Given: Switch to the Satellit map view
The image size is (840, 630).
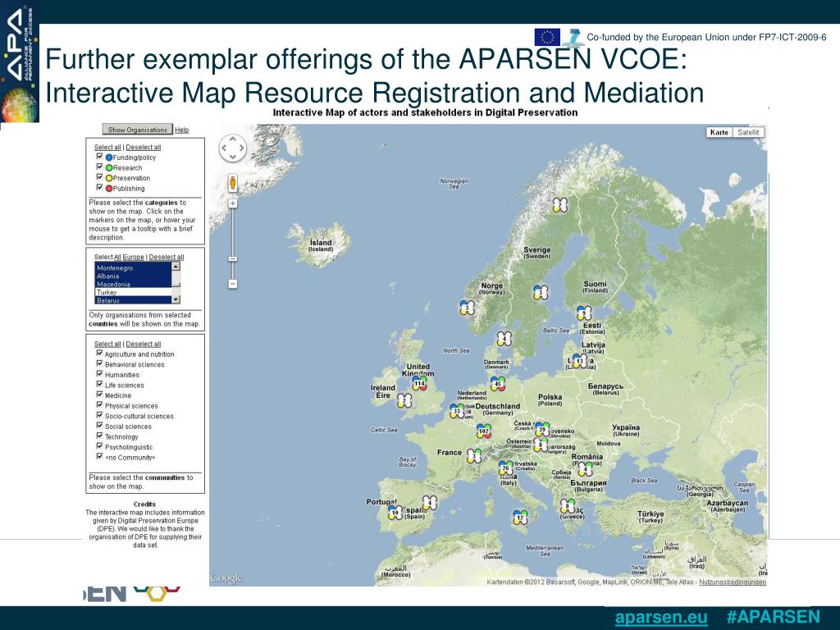Looking at the screenshot, I should (748, 132).
